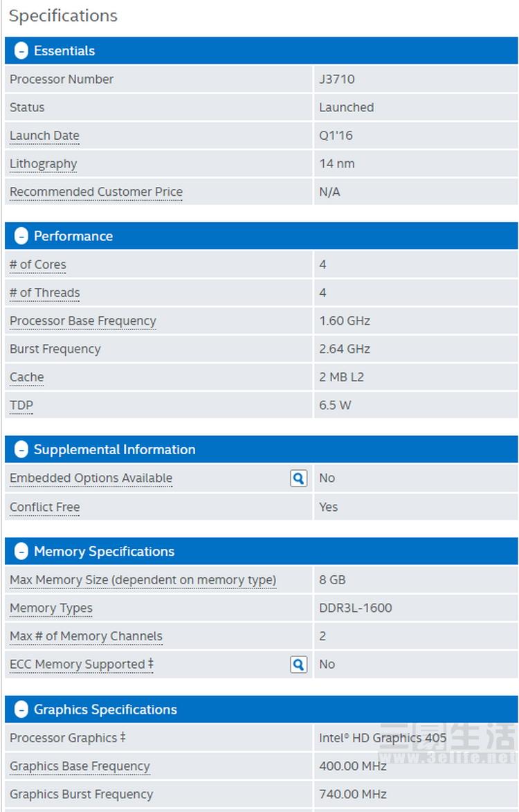Collapse Memory Specifications section minus icon

click(x=21, y=552)
